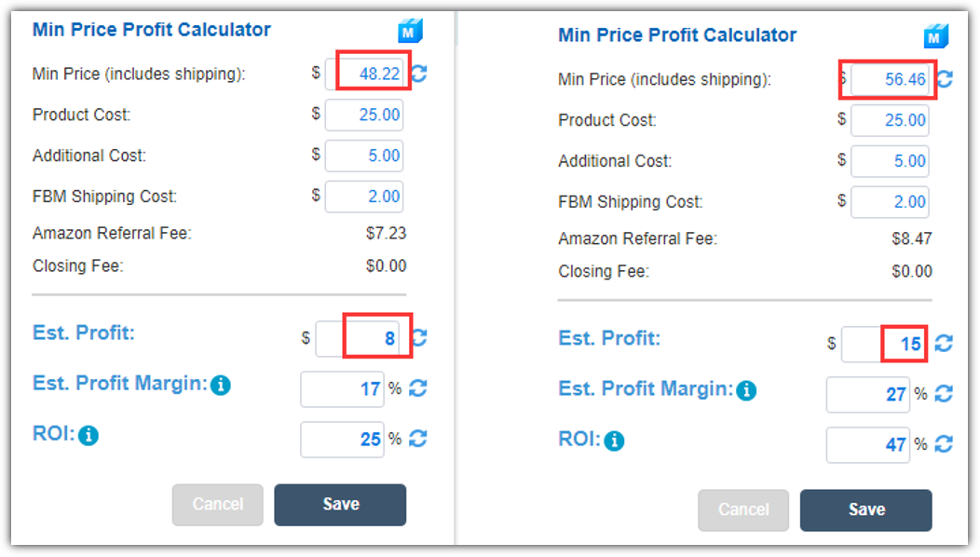Click refresh icon beside 48.22 Min Price
This screenshot has width=980, height=557.
(419, 74)
